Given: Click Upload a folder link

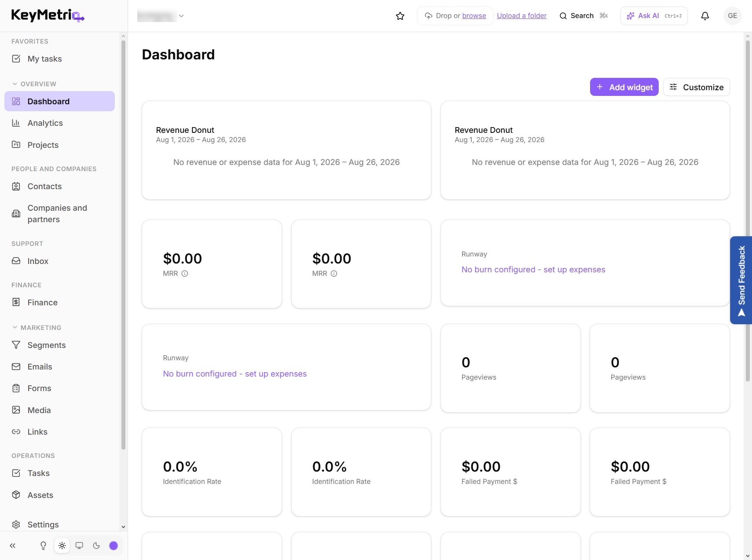Looking at the screenshot, I should (521, 16).
